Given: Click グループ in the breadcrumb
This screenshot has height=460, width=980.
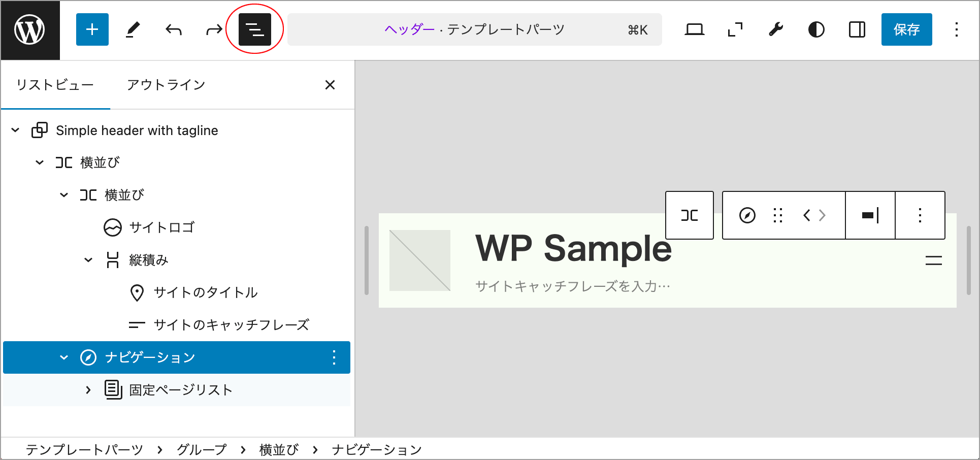Looking at the screenshot, I should (x=202, y=450).
